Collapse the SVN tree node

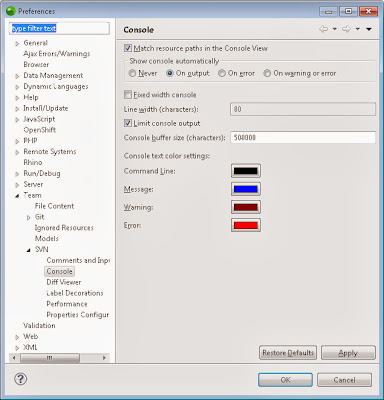(x=29, y=250)
